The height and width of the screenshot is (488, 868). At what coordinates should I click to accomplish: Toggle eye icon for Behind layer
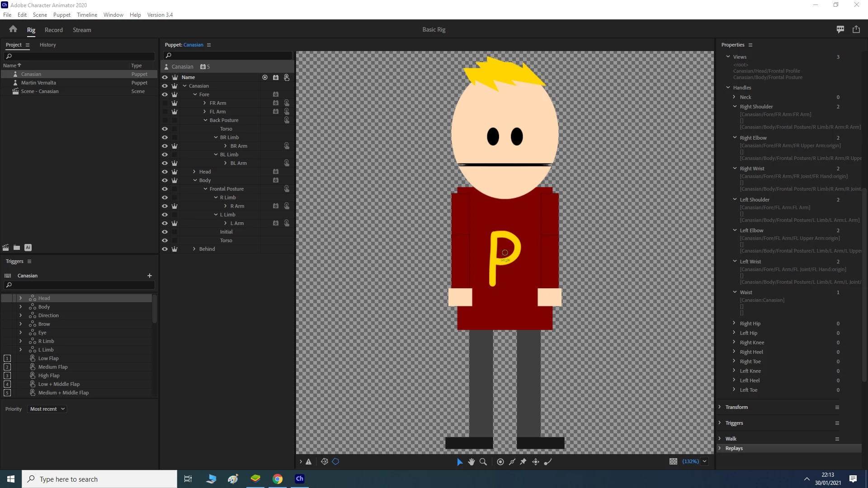click(x=165, y=249)
